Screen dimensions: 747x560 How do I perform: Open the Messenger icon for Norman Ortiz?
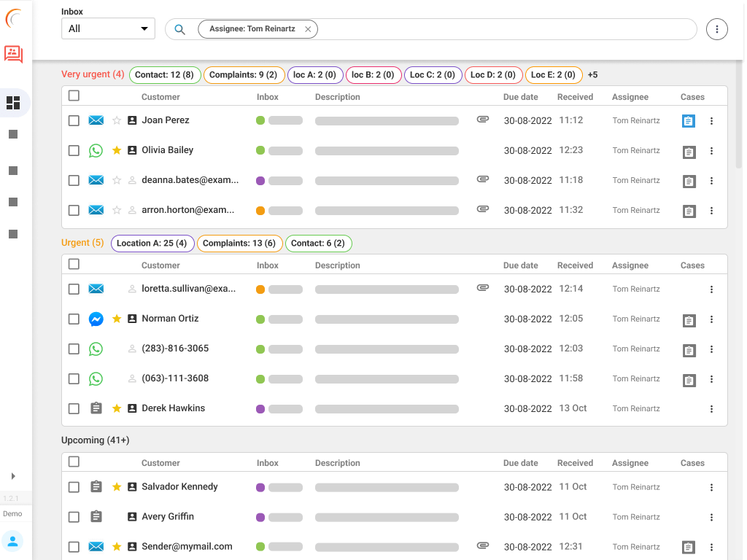coord(96,319)
